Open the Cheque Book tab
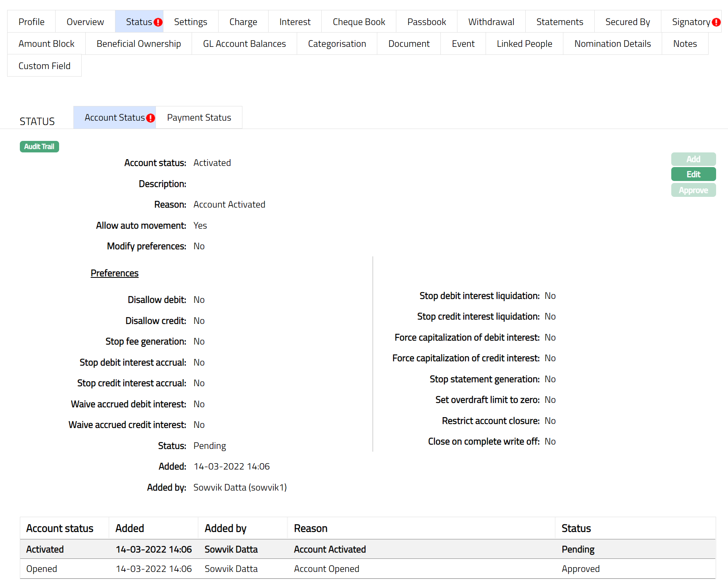This screenshot has width=728, height=587. point(359,22)
